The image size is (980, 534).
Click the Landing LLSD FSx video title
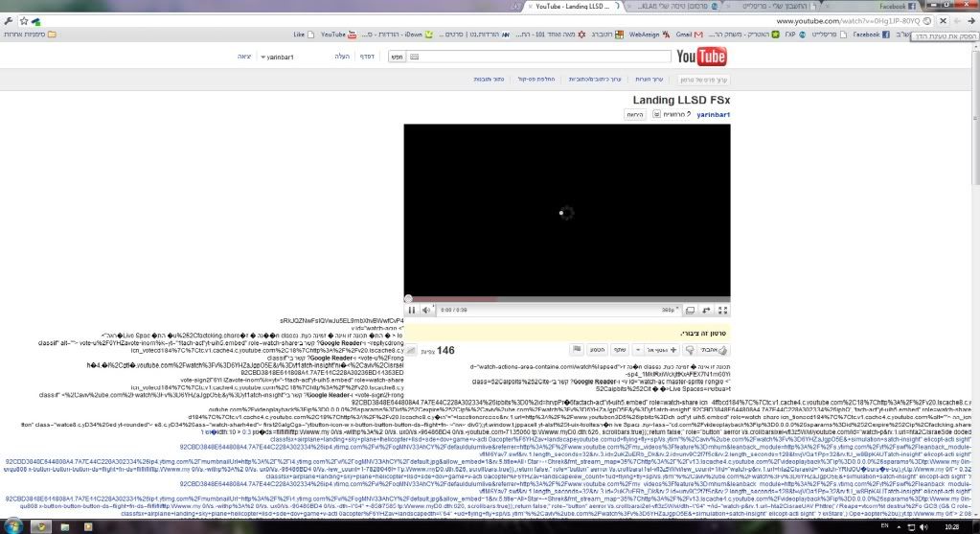point(681,100)
